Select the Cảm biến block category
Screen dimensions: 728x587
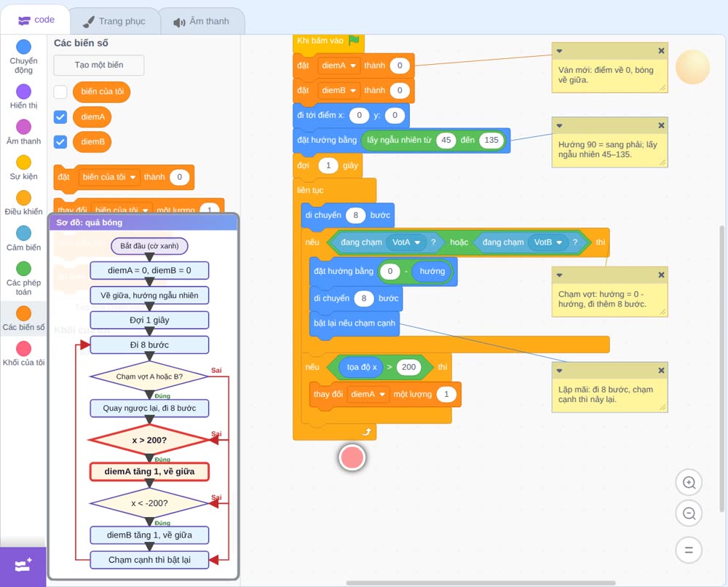click(x=24, y=238)
